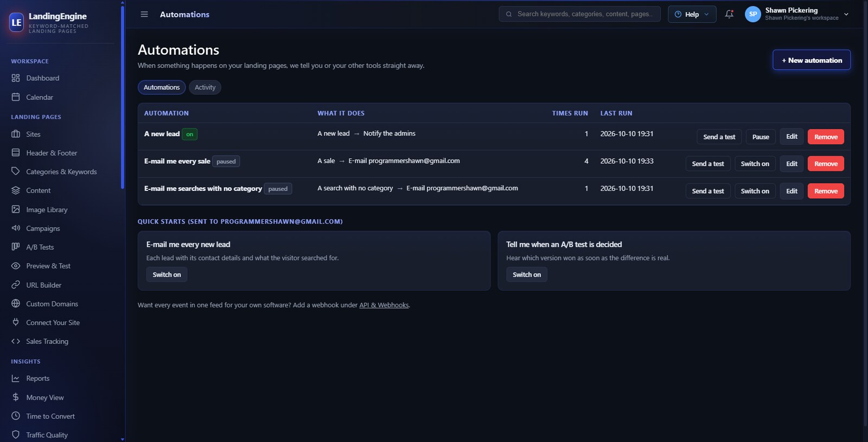Pause the A new lead automation
Viewport: 868px width, 442px height.
[x=761, y=137]
